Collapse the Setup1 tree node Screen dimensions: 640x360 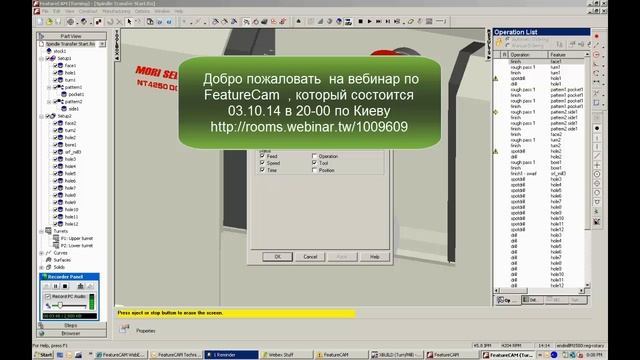(x=42, y=58)
